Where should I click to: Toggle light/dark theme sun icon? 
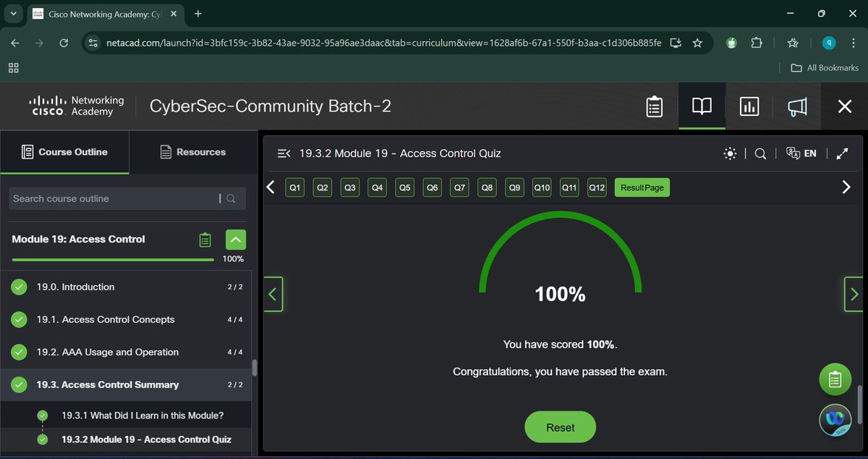[731, 153]
